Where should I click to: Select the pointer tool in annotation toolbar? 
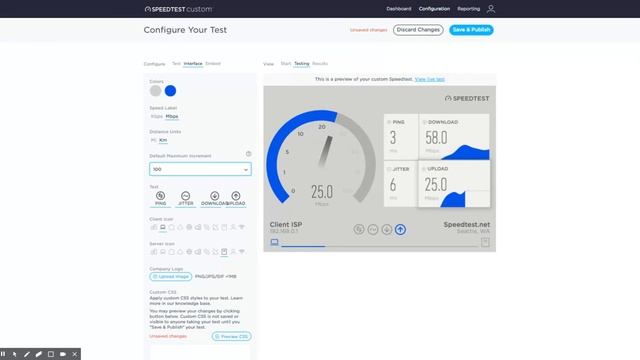click(x=15, y=354)
